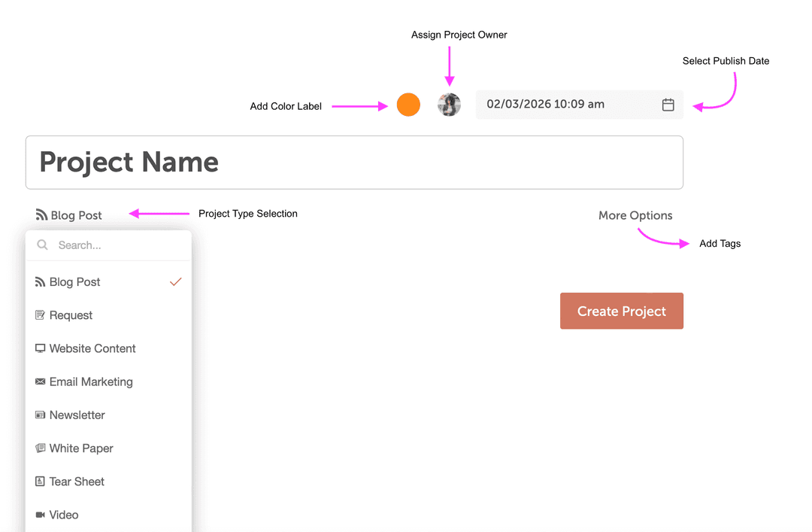Image resolution: width=812 pixels, height=532 pixels.
Task: Click the calendar icon in date field
Action: click(668, 105)
